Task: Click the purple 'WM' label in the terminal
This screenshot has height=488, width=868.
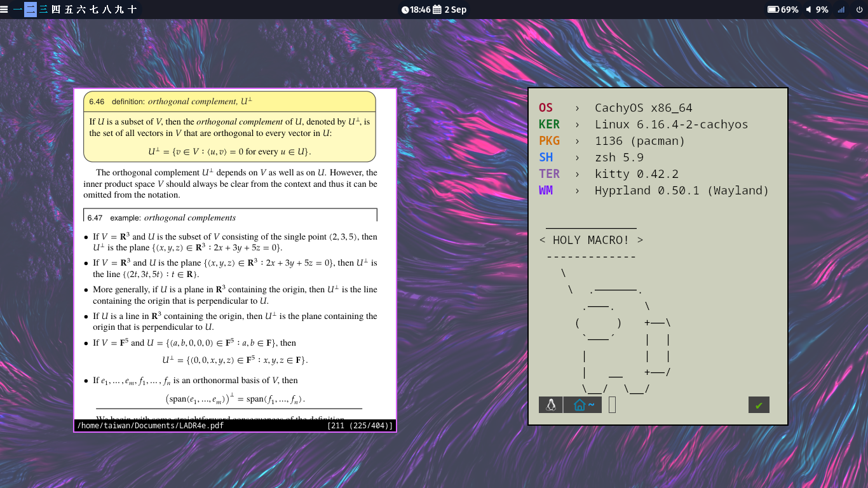Action: click(546, 191)
